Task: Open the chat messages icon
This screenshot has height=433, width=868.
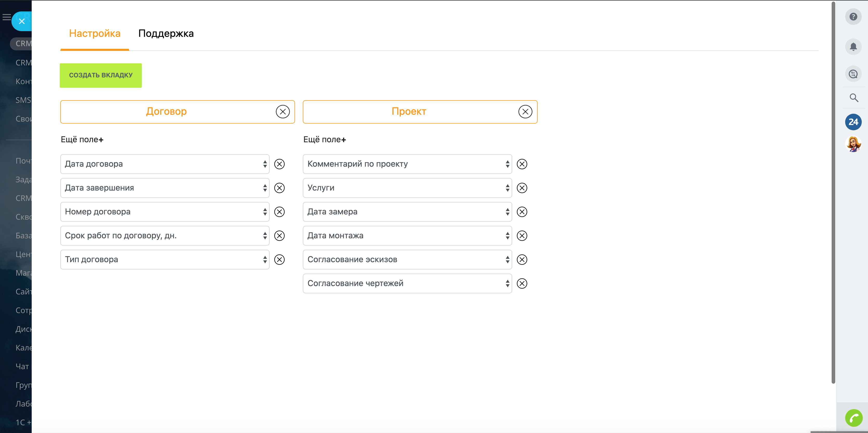Action: [x=853, y=74]
